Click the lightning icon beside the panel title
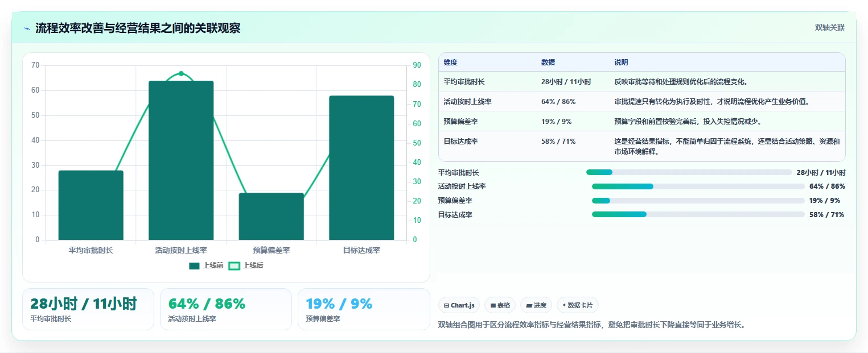The height and width of the screenshot is (353, 868). point(27,28)
